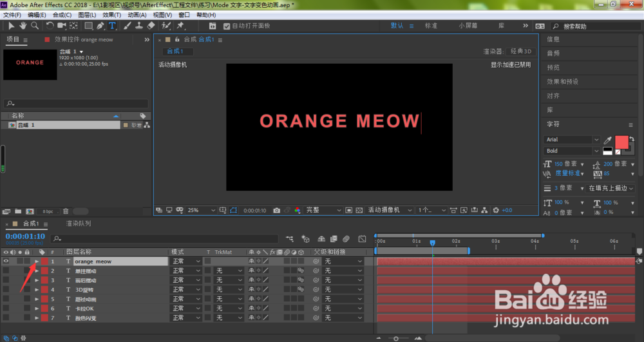Screen dimensions: 644x342
Task: Select the Roto Brush tool
Action: click(x=166, y=26)
